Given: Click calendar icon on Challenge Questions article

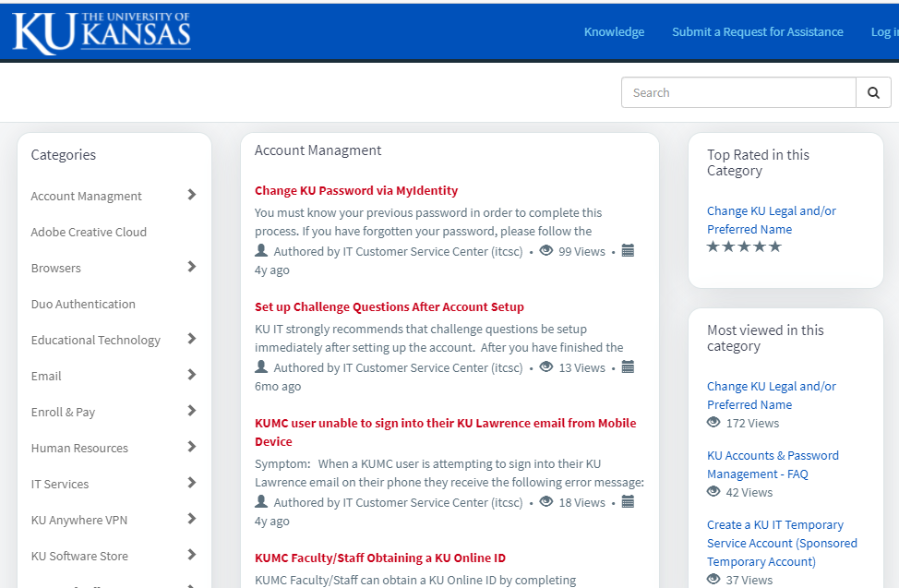Looking at the screenshot, I should 628,367.
